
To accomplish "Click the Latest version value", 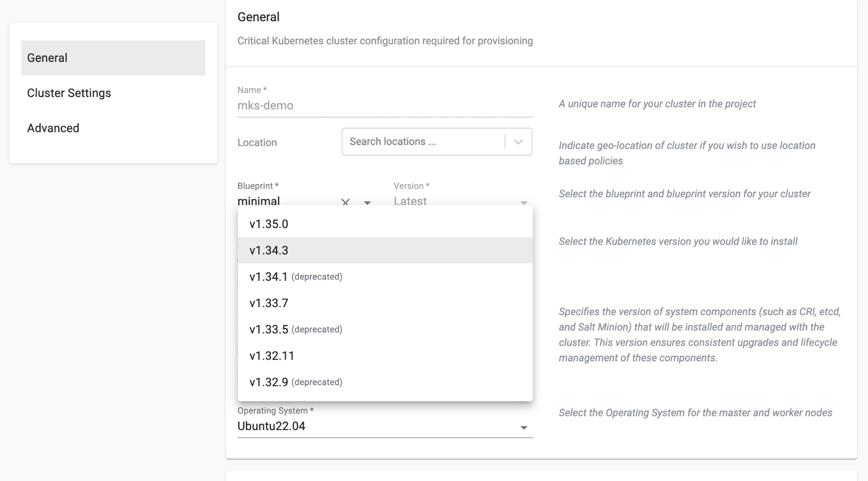I will click(x=410, y=201).
